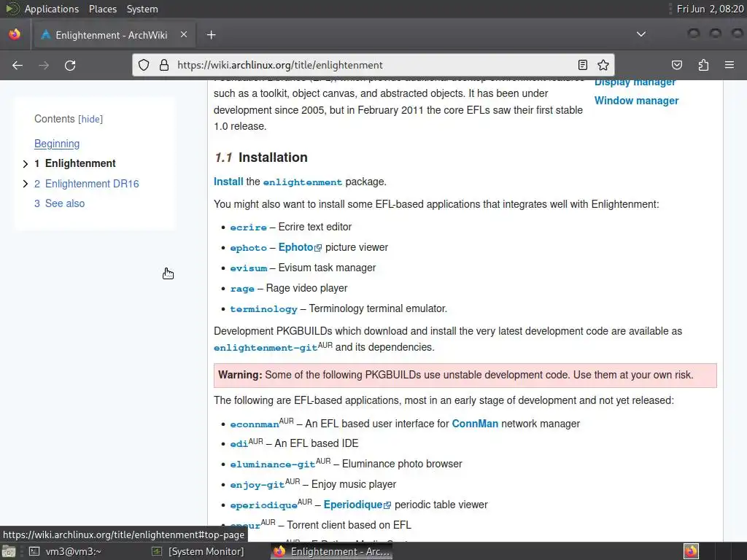Open the ConnMan link

pyautogui.click(x=474, y=424)
